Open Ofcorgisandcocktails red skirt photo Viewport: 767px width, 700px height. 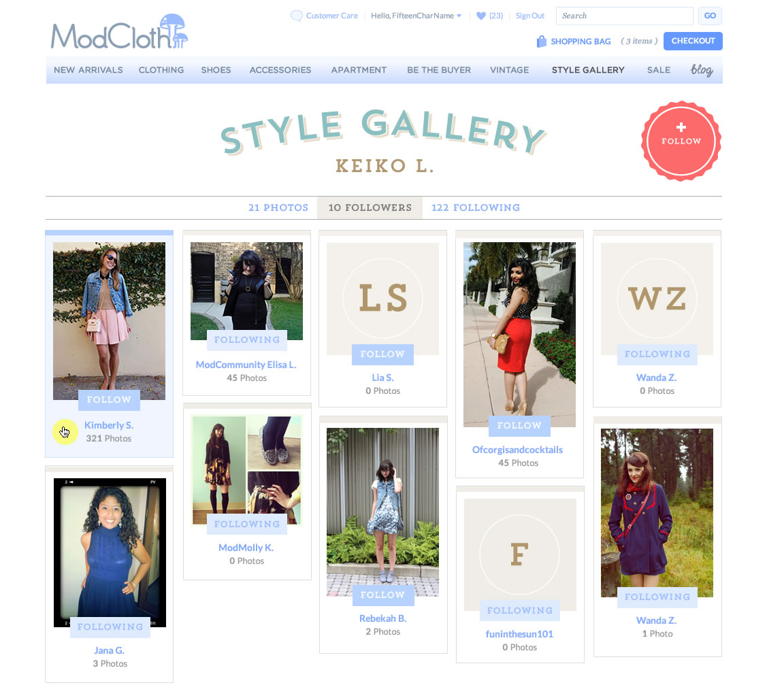click(519, 335)
